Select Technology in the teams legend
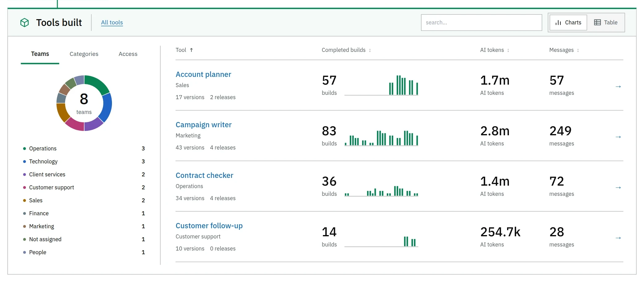644x282 pixels. [x=84, y=162]
